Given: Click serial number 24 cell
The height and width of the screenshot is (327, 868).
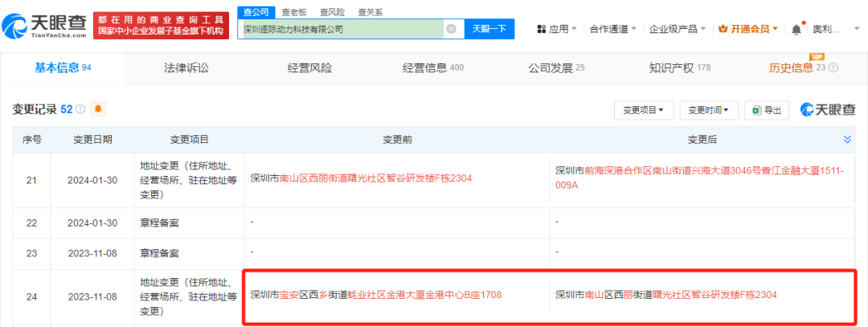Looking at the screenshot, I should coord(31,296).
